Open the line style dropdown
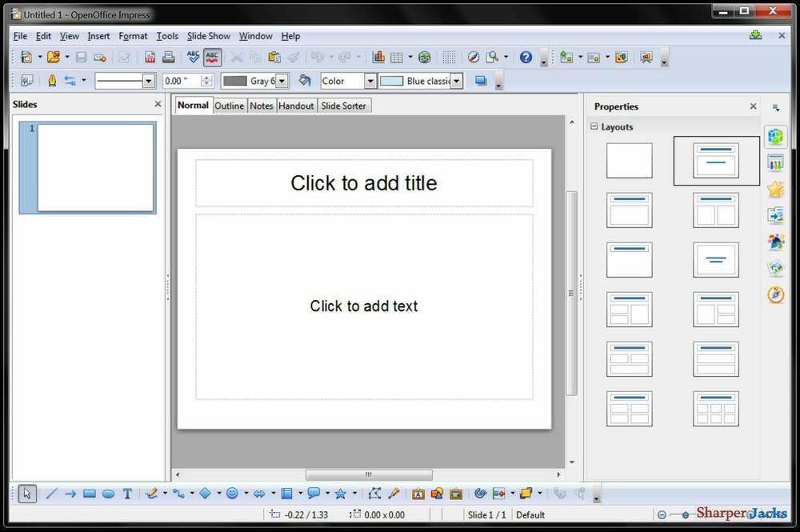The height and width of the screenshot is (532, 800). [x=148, y=80]
